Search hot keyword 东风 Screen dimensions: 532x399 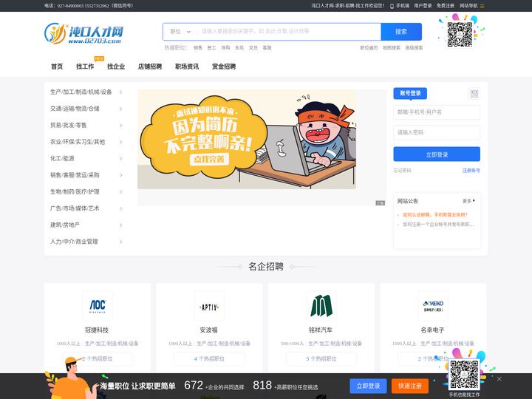[239, 48]
